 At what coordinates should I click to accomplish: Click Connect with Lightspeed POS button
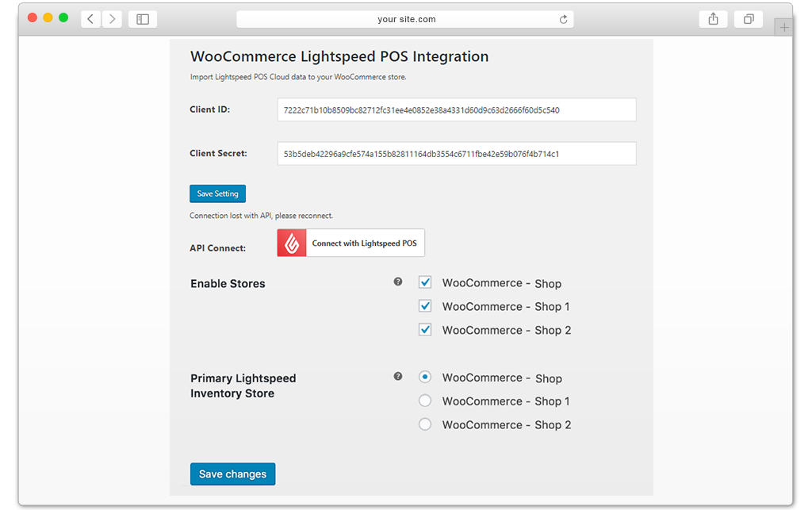tap(351, 243)
